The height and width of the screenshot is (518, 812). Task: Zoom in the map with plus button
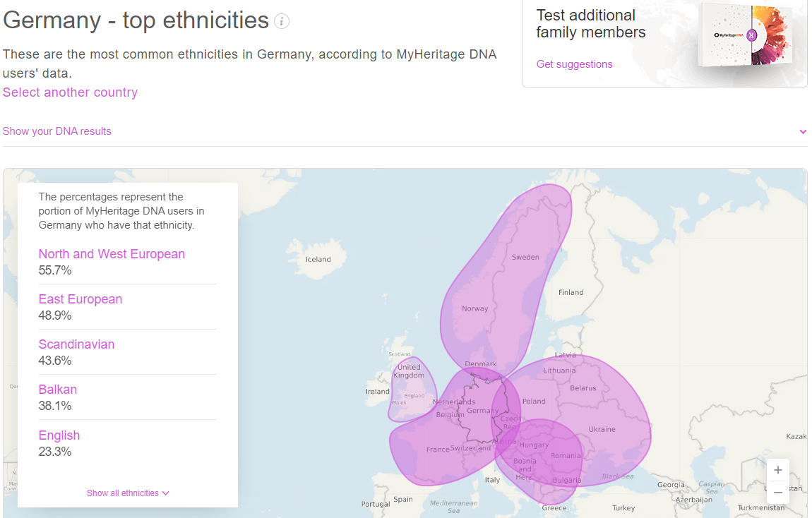[777, 470]
